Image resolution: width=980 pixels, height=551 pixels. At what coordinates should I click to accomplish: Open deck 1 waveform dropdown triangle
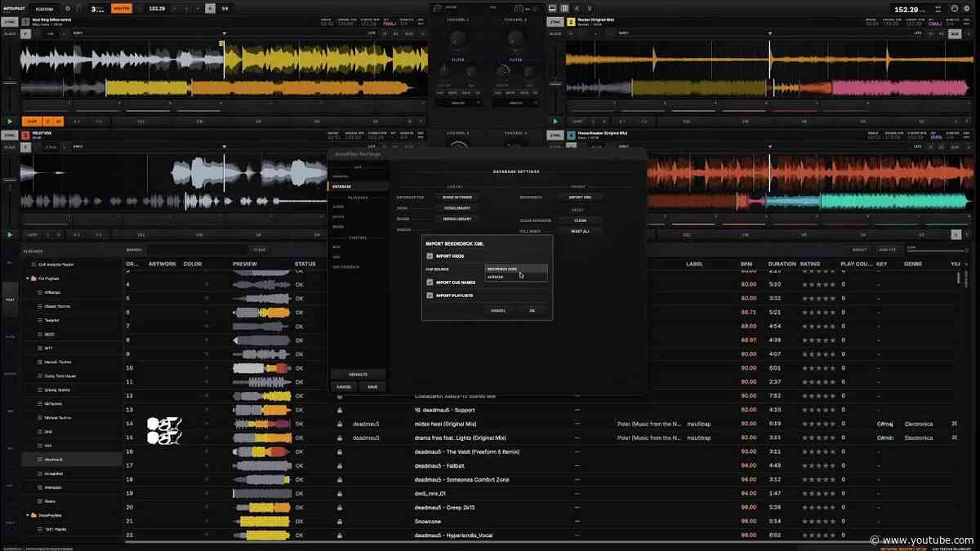225,33
